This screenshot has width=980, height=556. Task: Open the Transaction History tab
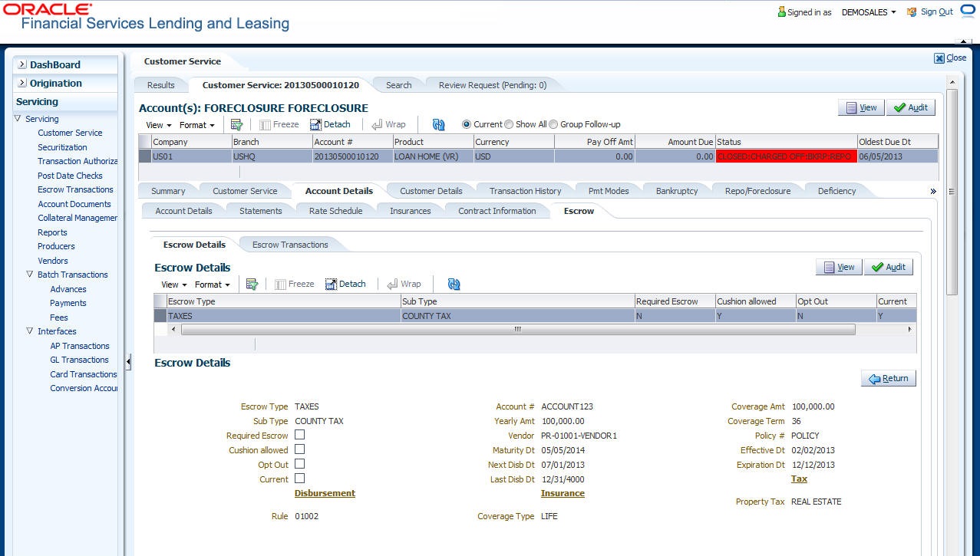pos(525,191)
